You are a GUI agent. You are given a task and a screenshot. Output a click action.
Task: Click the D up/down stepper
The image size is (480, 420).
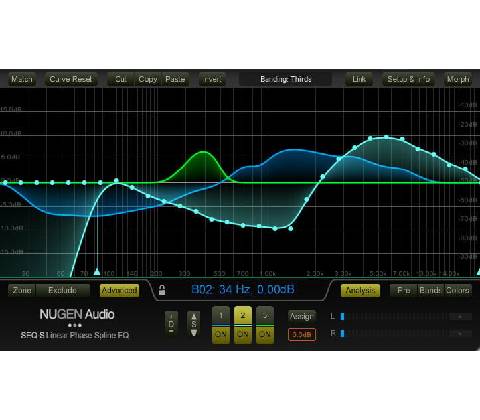pyautogui.click(x=171, y=324)
